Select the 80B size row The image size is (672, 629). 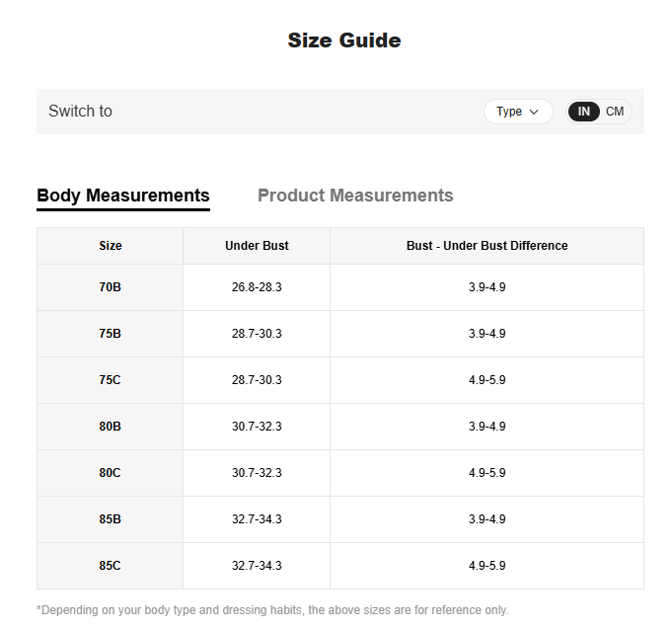[x=340, y=427]
